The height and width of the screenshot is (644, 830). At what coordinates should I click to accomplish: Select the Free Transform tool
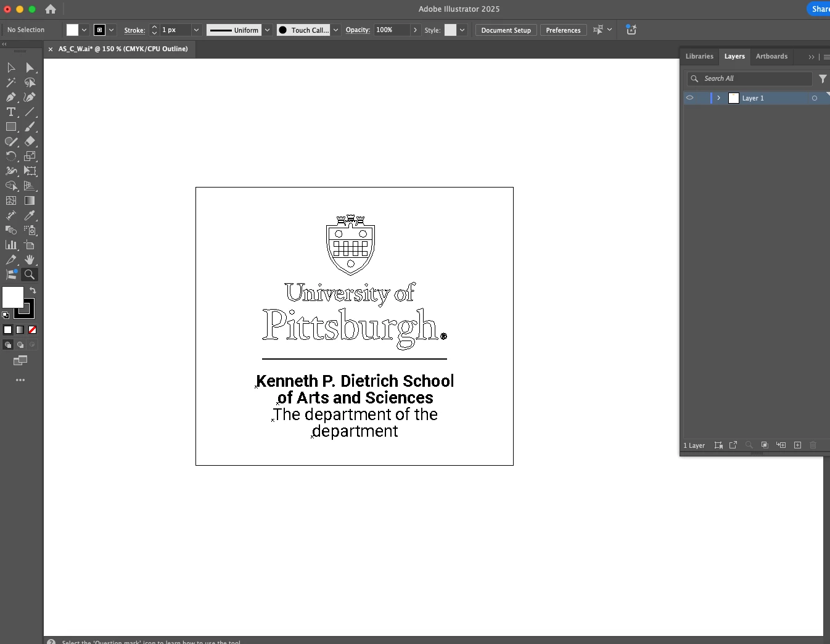(x=30, y=171)
